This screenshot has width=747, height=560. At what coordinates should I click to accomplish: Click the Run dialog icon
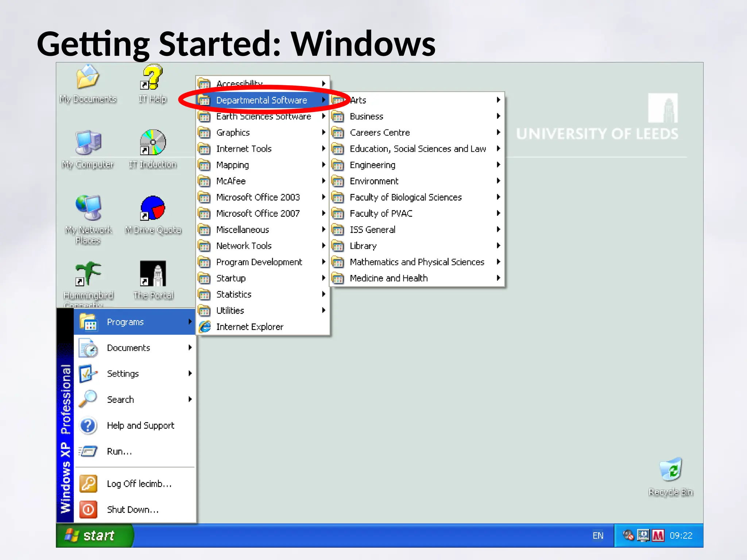point(88,451)
